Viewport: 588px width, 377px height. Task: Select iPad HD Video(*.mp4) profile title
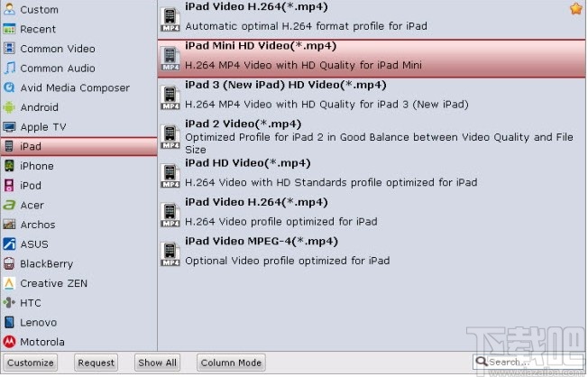coord(247,163)
